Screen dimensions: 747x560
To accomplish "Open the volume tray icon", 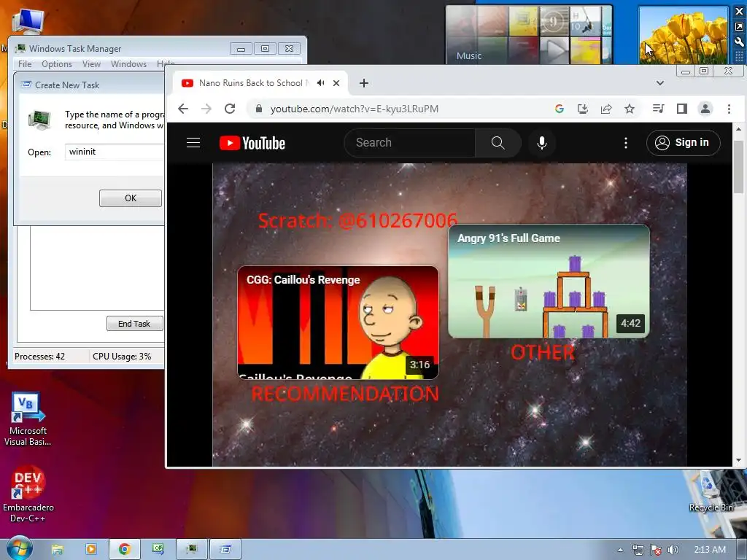I will (673, 550).
